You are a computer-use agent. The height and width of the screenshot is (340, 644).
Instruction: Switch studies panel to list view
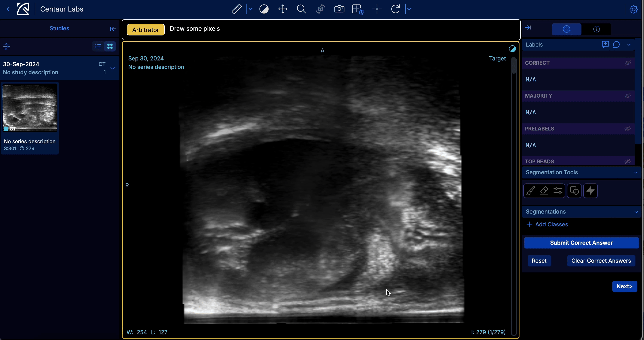[98, 46]
